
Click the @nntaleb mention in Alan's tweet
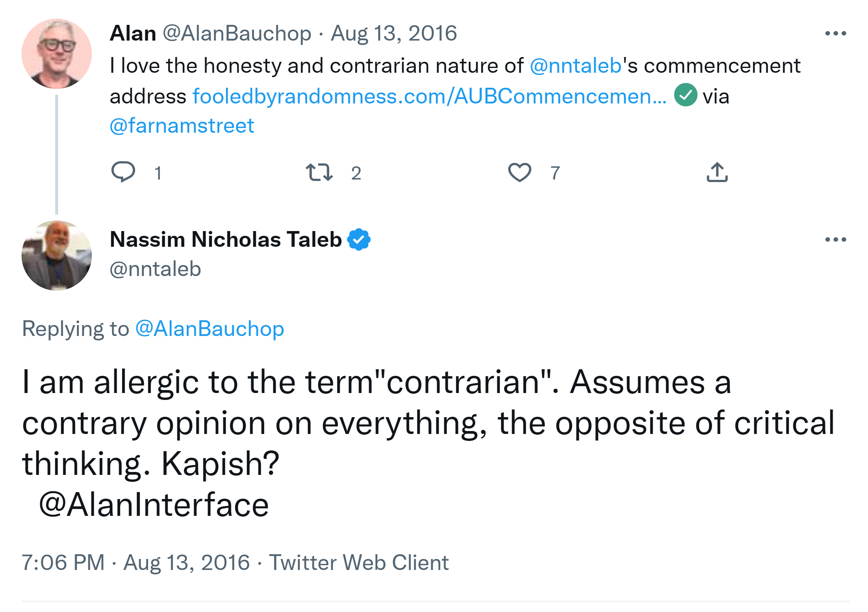pos(576,66)
